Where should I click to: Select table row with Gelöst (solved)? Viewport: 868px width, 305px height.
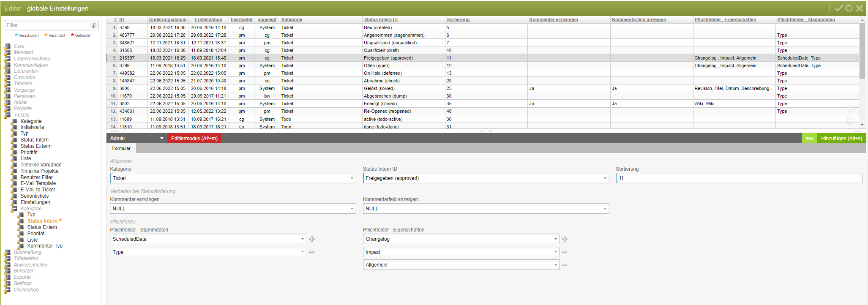click(483, 88)
